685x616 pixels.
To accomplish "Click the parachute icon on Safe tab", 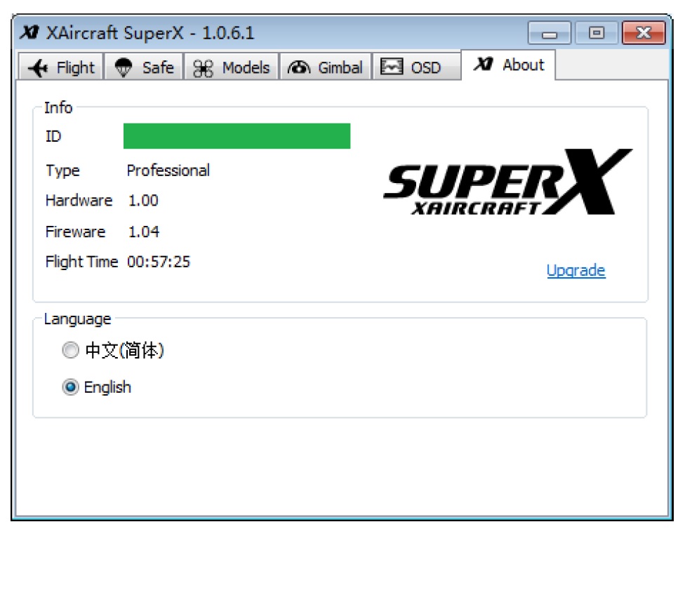I will click(x=124, y=68).
